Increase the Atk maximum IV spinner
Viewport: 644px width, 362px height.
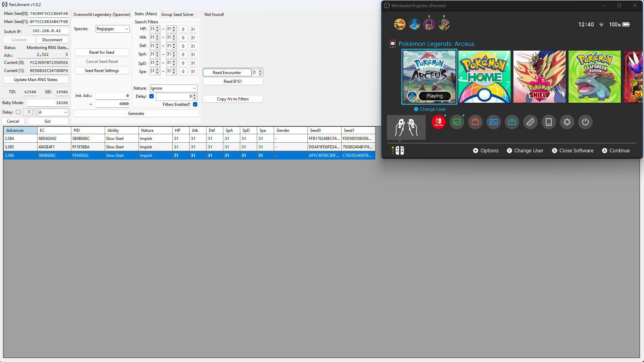click(174, 36)
